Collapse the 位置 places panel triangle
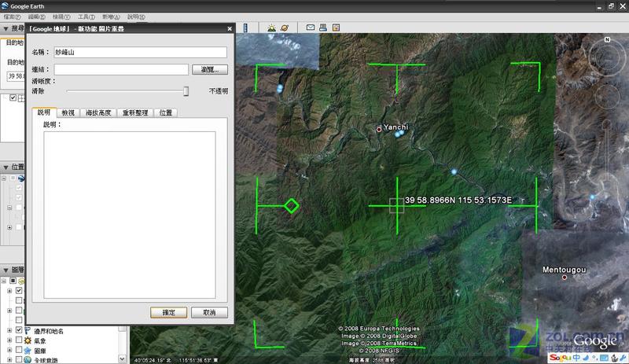 (x=6, y=167)
